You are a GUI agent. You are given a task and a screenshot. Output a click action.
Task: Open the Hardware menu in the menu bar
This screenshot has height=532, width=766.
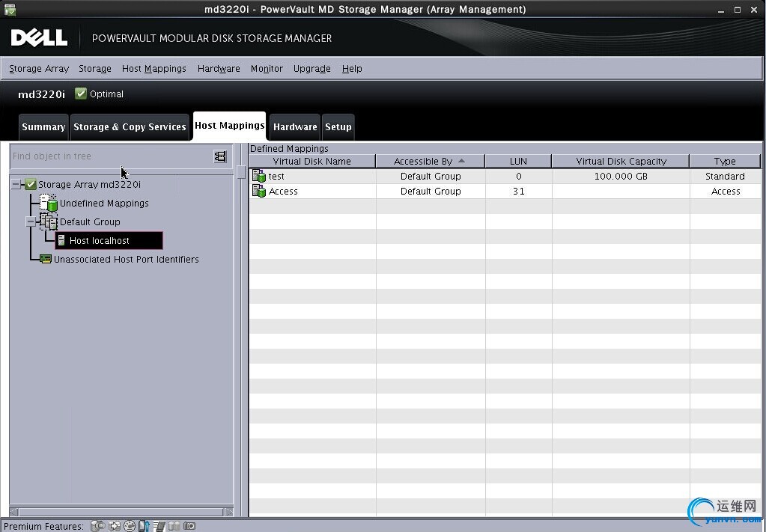point(219,69)
